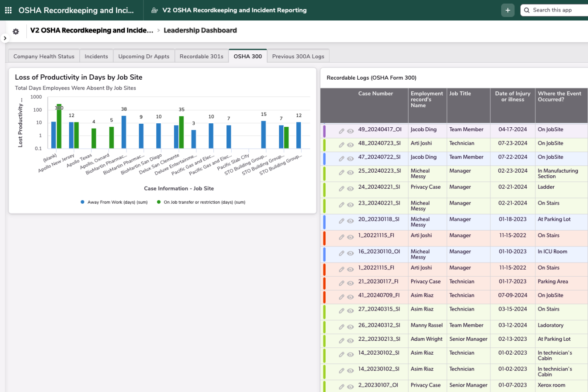The width and height of the screenshot is (588, 392).
Task: Edit record 25_20240223_SI using the pencil icon
Action: pos(342,173)
